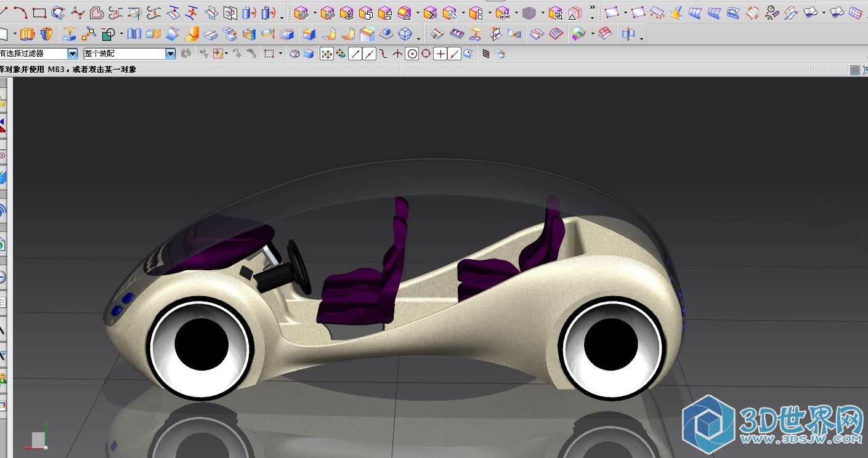Click the rectangle selection marquee icon

pyautogui.click(x=269, y=54)
